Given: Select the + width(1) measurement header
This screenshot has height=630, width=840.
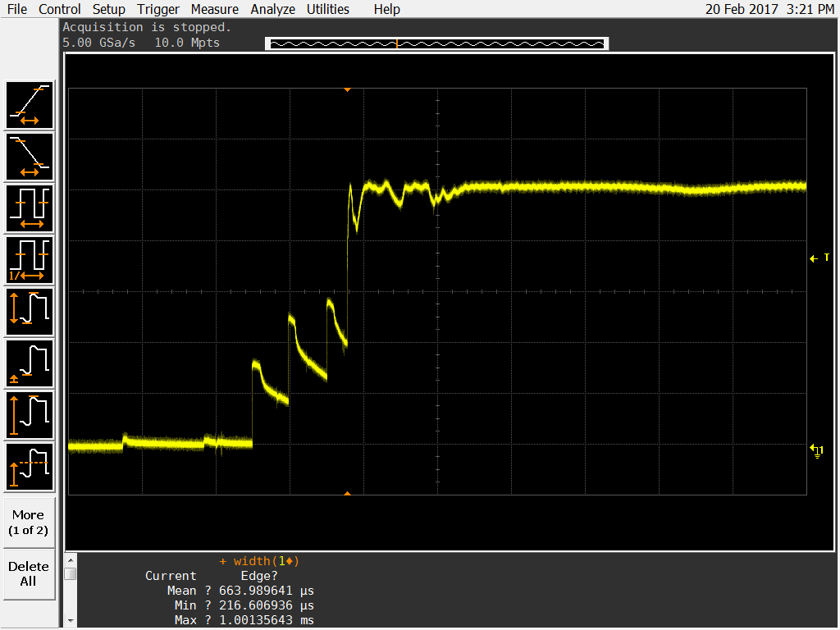Looking at the screenshot, I should click(259, 561).
